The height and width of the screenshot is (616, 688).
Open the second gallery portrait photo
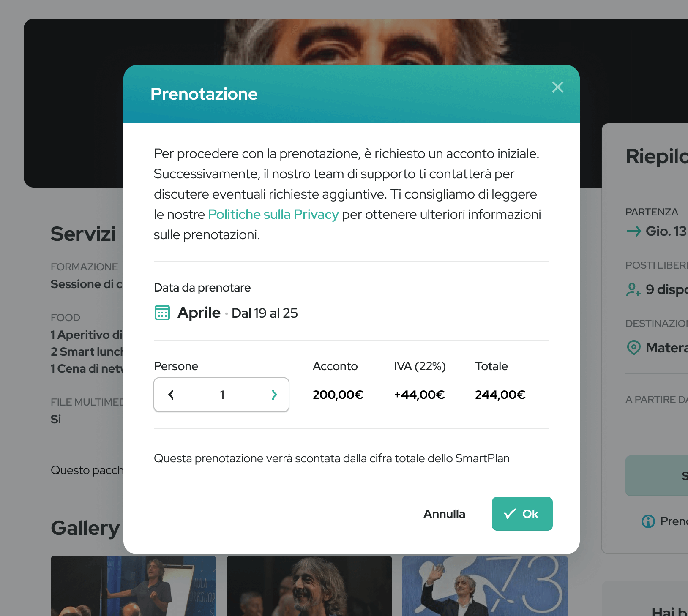309,586
